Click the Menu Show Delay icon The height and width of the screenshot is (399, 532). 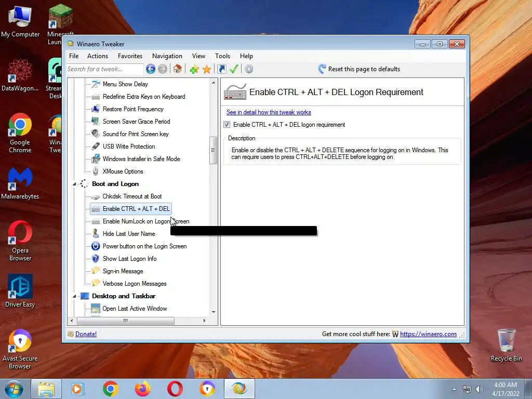tap(96, 84)
